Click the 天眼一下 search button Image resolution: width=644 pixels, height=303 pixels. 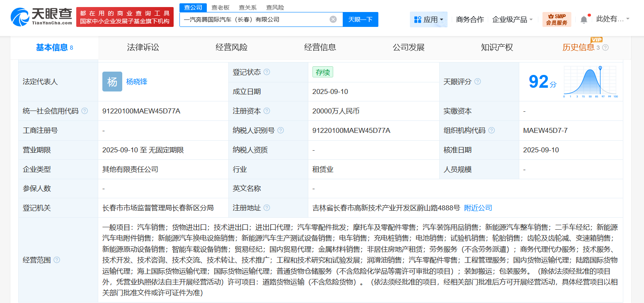click(360, 19)
